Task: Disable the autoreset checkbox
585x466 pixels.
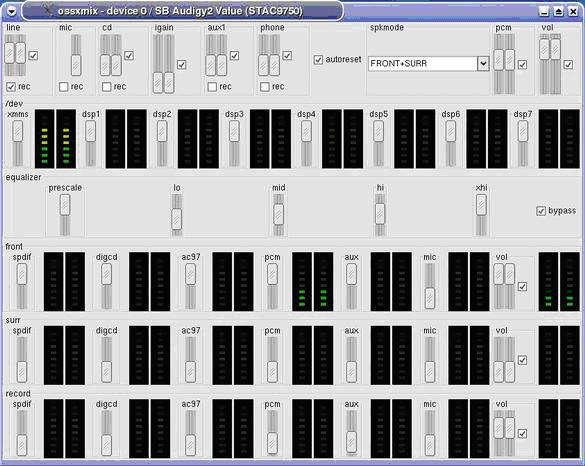Action: [x=318, y=60]
